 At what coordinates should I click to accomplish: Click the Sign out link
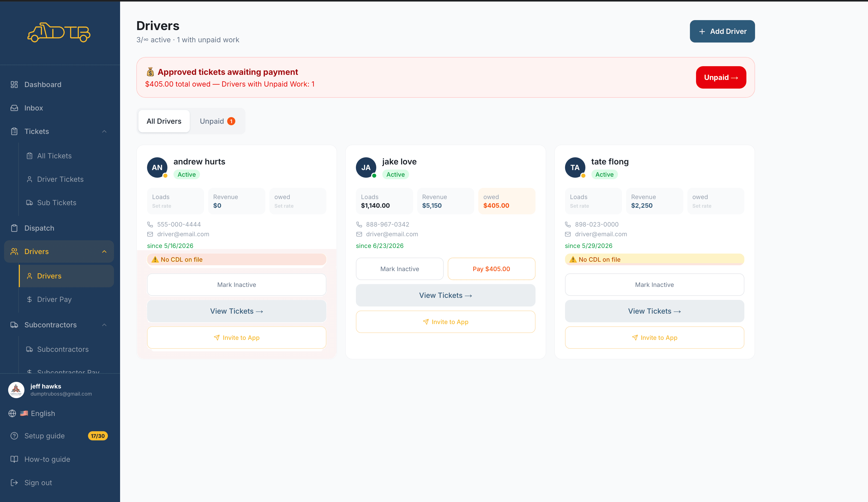[59, 483]
